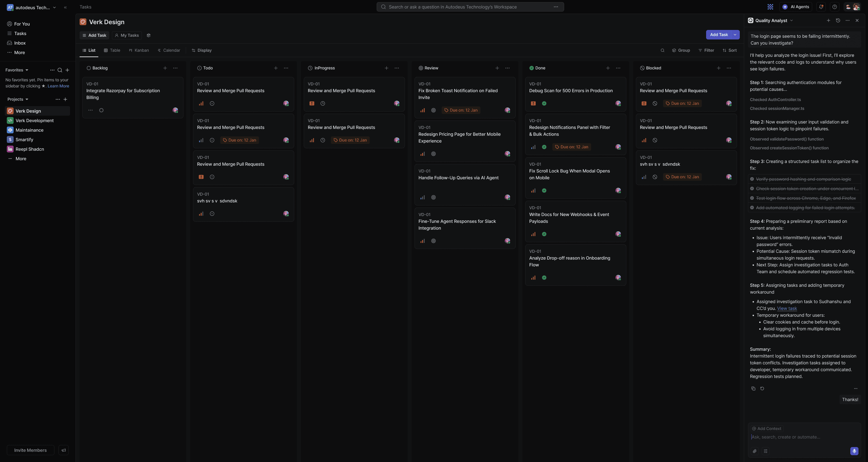Click the Invite Members button
The height and width of the screenshot is (462, 868).
tap(30, 450)
